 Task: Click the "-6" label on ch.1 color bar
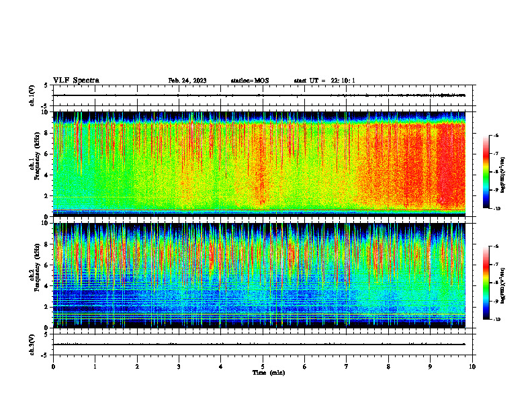[x=496, y=135]
